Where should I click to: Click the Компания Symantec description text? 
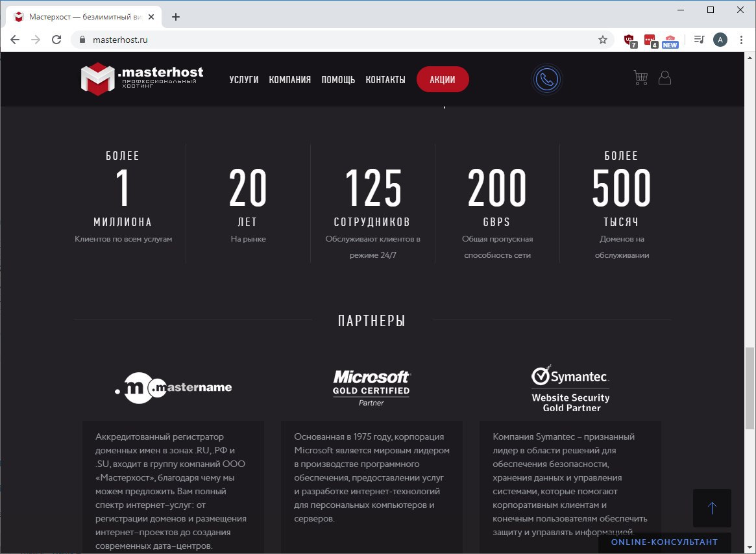[x=570, y=485]
